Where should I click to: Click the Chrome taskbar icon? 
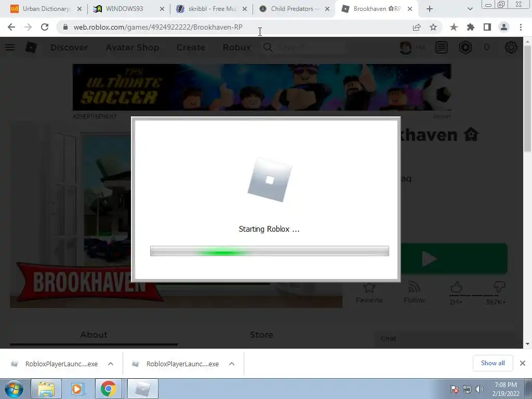click(108, 389)
